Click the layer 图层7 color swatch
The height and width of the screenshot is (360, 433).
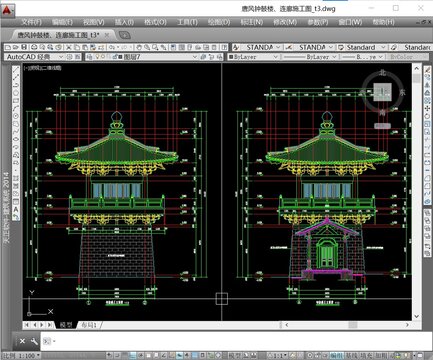tap(120, 57)
